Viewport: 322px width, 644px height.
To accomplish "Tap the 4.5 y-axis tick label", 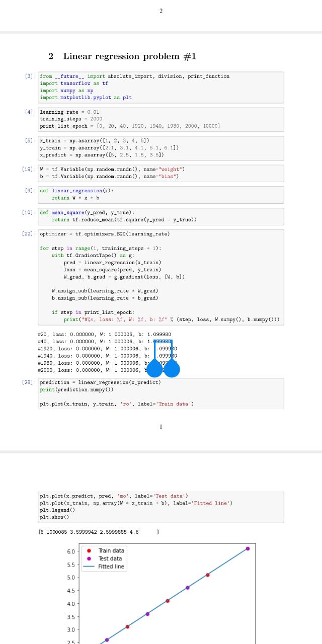I will point(71,591).
